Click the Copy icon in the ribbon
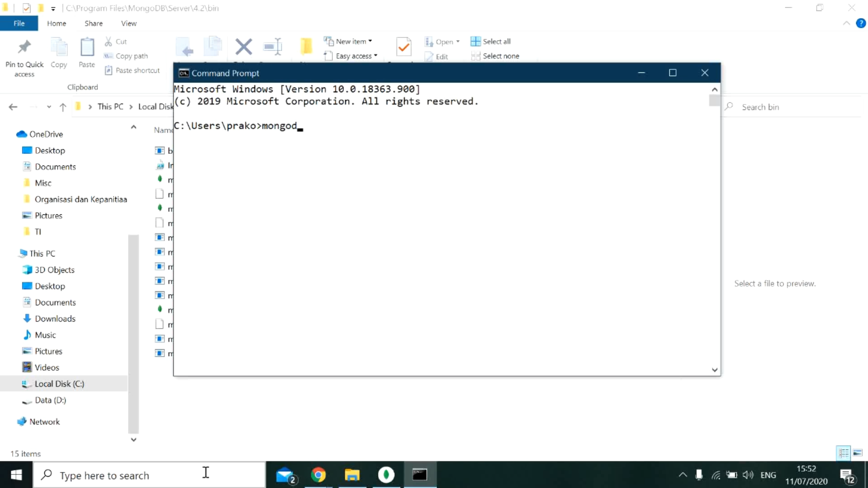 click(x=59, y=50)
